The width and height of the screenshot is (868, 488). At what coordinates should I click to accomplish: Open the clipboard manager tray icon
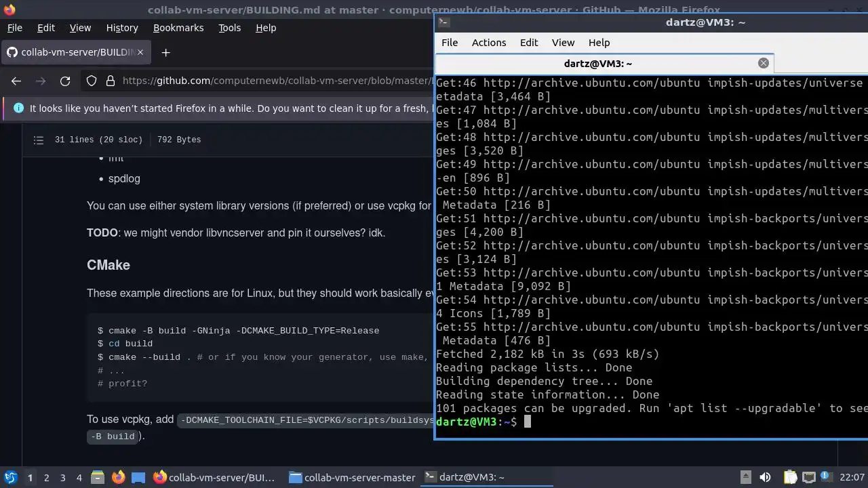[x=790, y=477]
